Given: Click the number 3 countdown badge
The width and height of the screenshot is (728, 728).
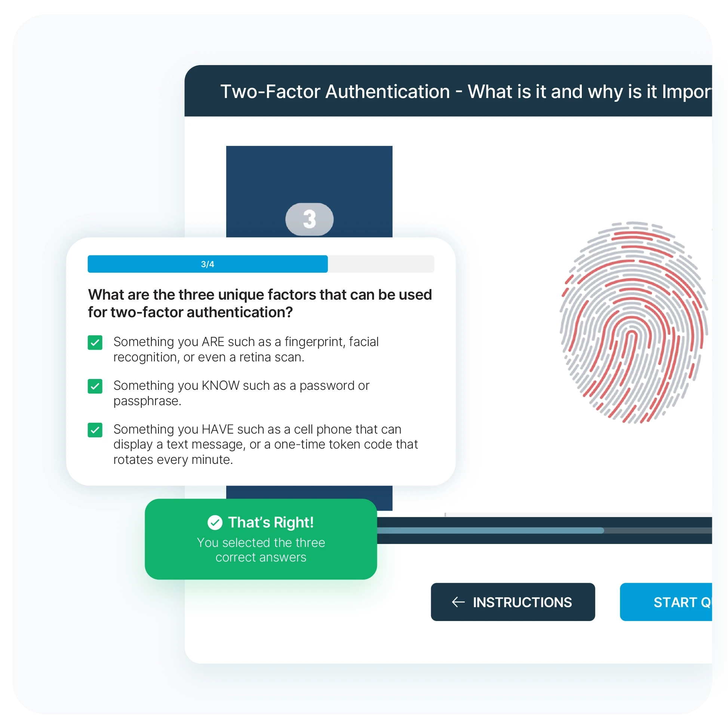Looking at the screenshot, I should [x=309, y=219].
